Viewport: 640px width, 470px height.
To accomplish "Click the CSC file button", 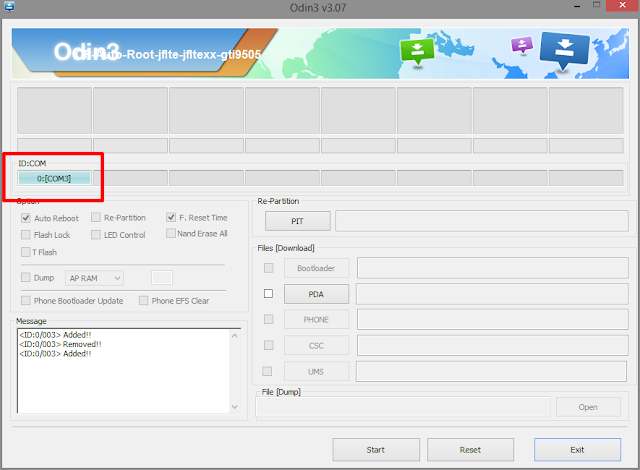I will [x=316, y=346].
